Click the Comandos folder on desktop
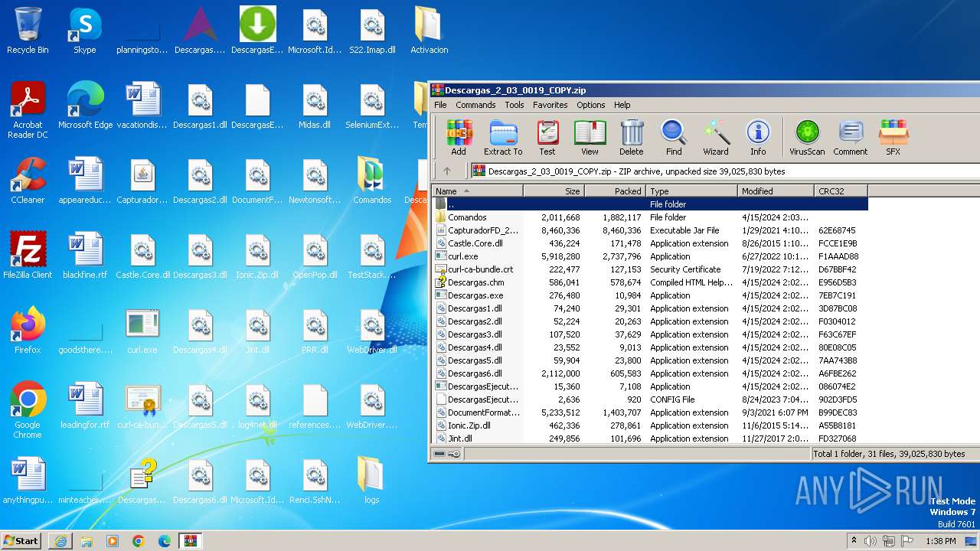 click(372, 181)
